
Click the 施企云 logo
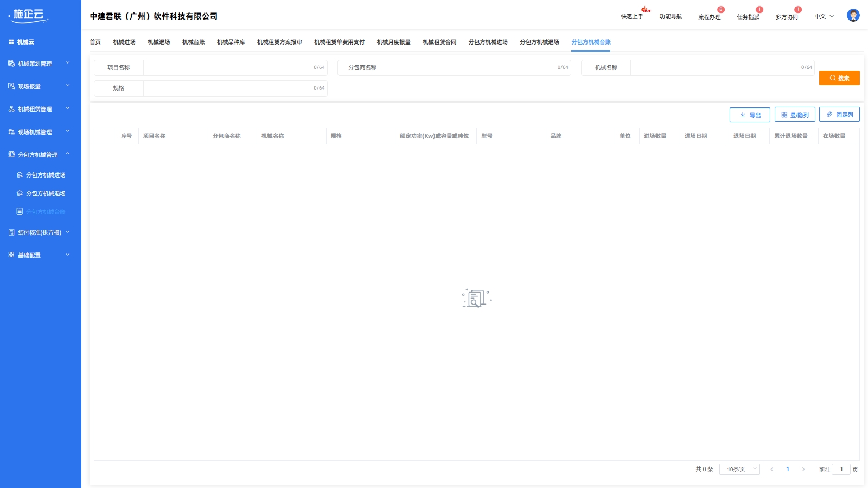click(x=29, y=16)
